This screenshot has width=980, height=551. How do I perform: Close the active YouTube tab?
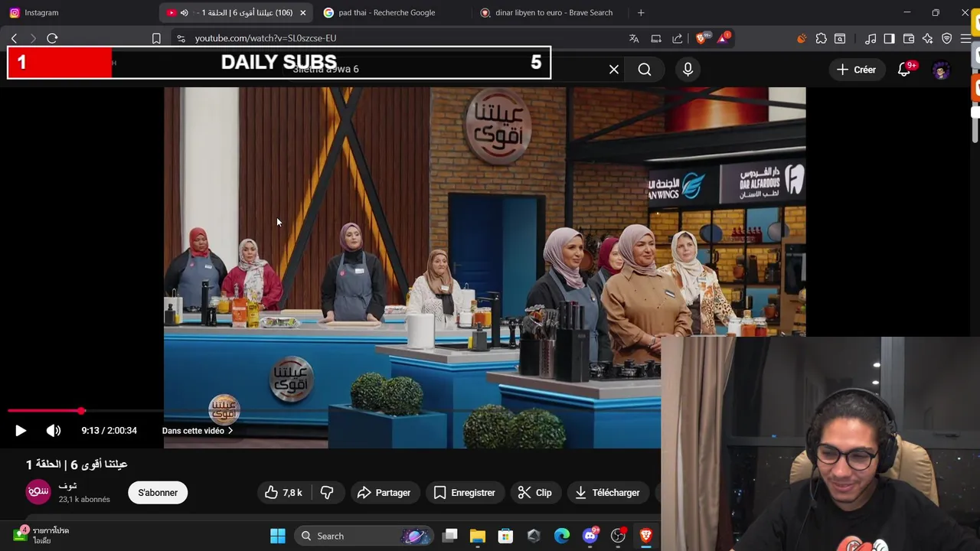pos(302,12)
